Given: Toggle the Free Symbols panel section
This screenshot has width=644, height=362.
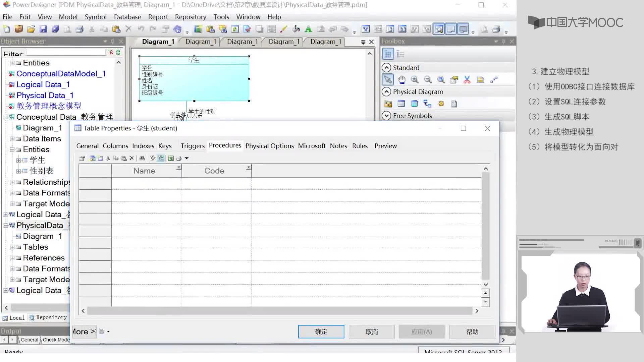Looking at the screenshot, I should [x=385, y=115].
